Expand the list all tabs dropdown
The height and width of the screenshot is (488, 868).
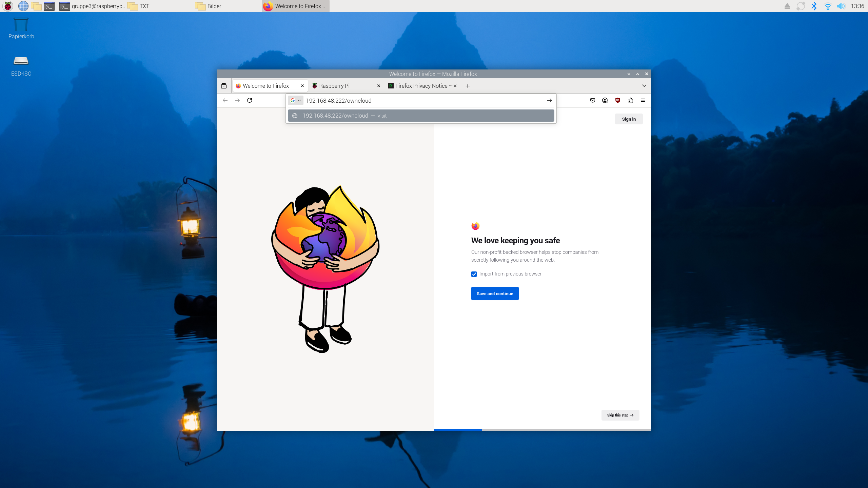pyautogui.click(x=644, y=86)
